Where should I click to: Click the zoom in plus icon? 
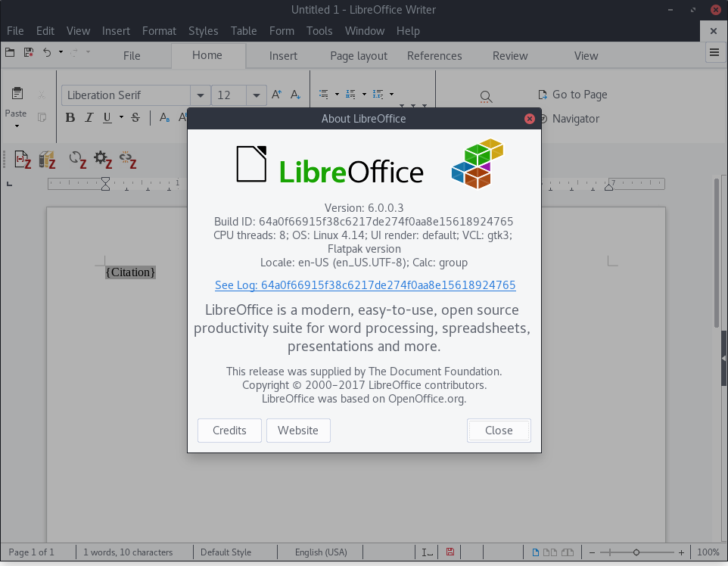coord(681,552)
